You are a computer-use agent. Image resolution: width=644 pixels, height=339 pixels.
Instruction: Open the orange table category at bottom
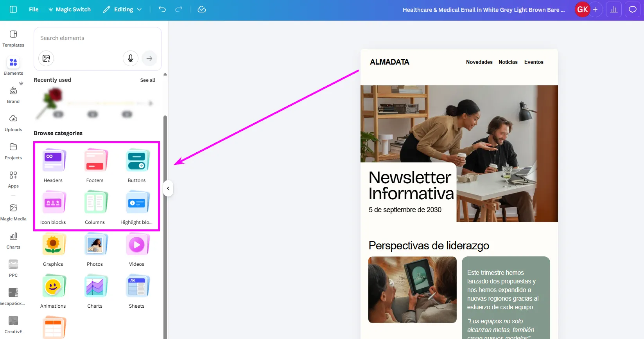53,327
